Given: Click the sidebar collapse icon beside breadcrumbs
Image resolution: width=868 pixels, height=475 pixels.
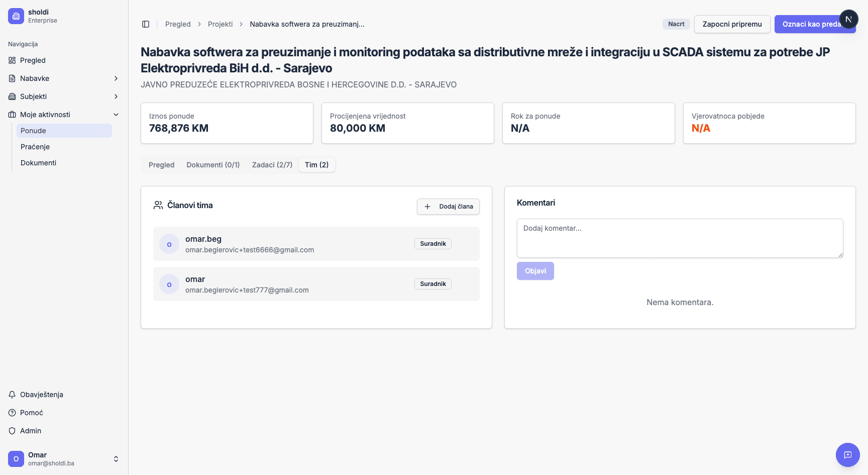Looking at the screenshot, I should click(x=146, y=24).
